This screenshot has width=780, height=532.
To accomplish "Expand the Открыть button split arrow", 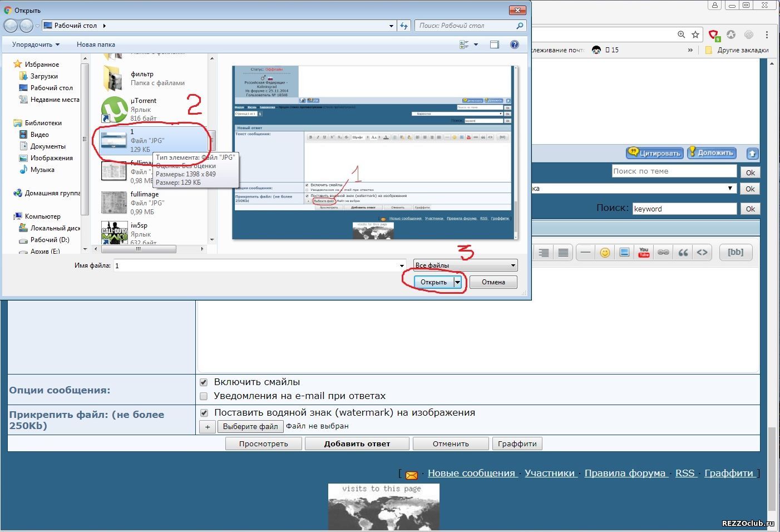I will (x=458, y=282).
